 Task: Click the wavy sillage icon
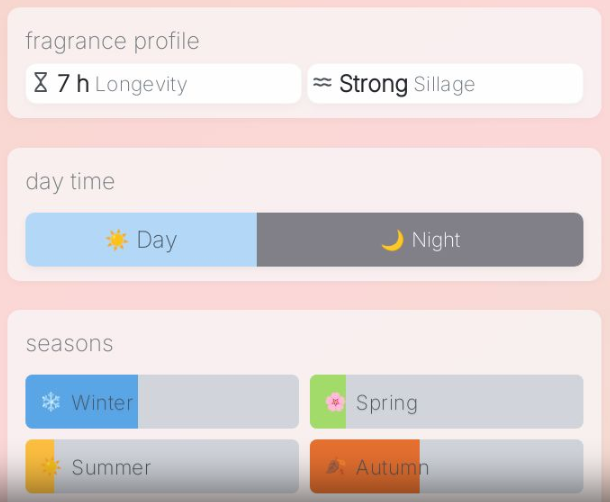click(x=322, y=83)
